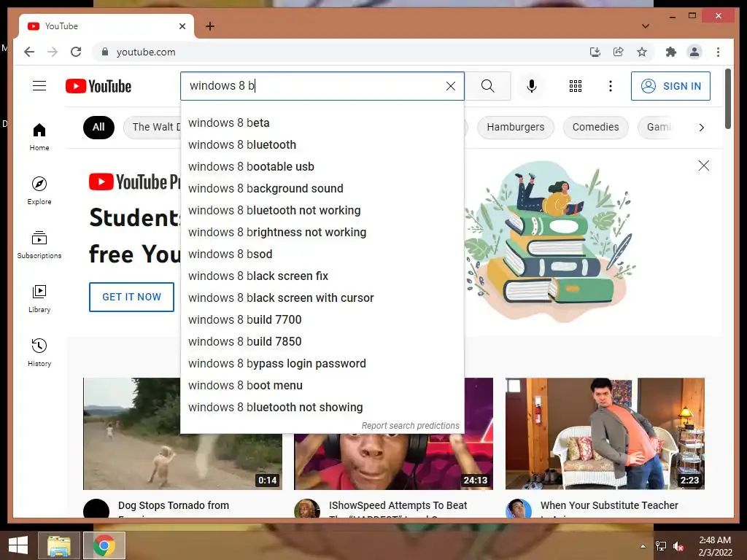Image resolution: width=747 pixels, height=560 pixels.
Task: Open Substitute Teacher video thumbnail
Action: 605,433
